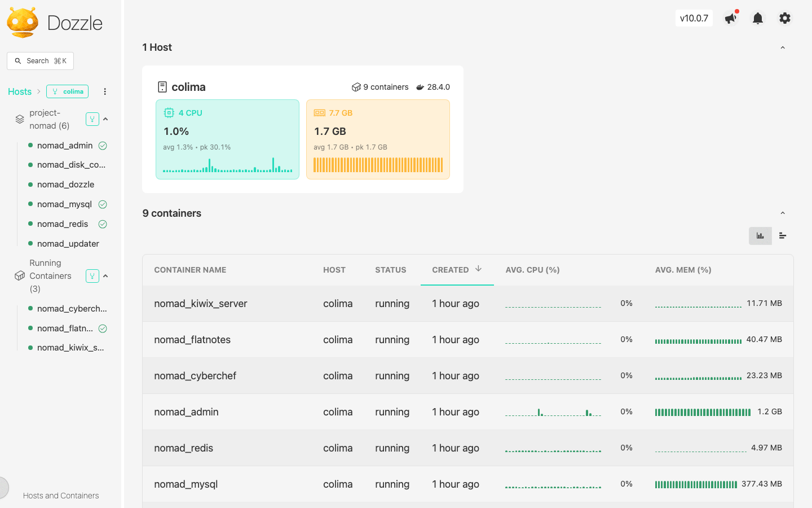Sort by Host column header
The height and width of the screenshot is (508, 812).
tap(334, 270)
